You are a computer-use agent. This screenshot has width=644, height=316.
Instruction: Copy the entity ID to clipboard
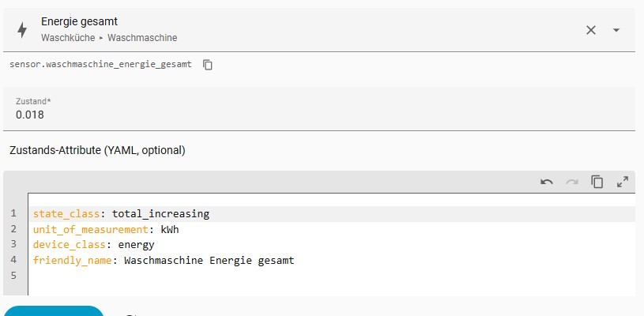tap(208, 65)
